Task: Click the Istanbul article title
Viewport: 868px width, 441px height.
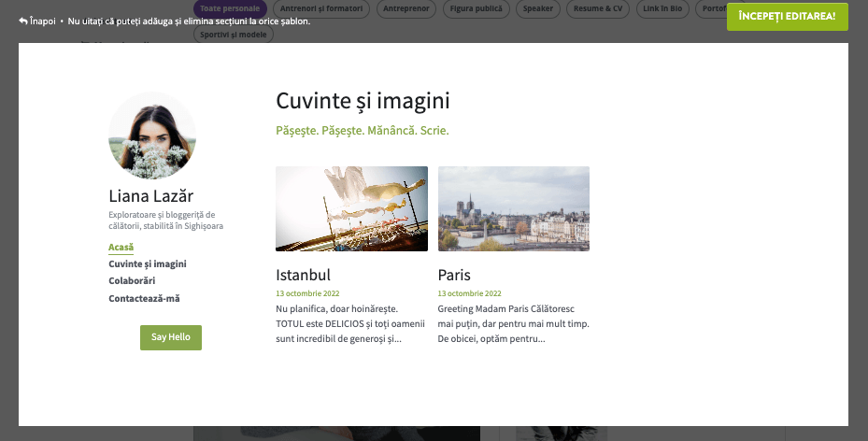Action: (303, 276)
